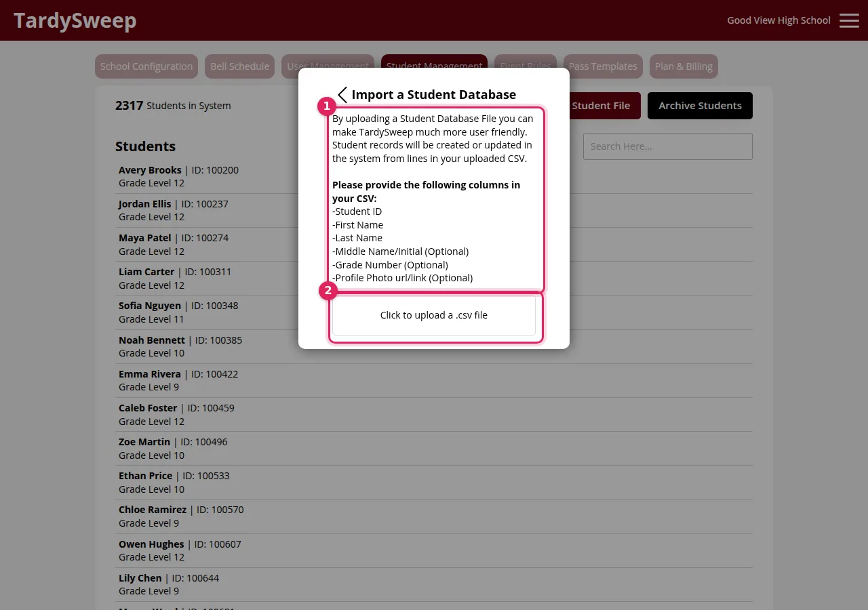868x610 pixels.
Task: Click the -Profile Photo url/link (Optional) line
Action: tap(402, 278)
